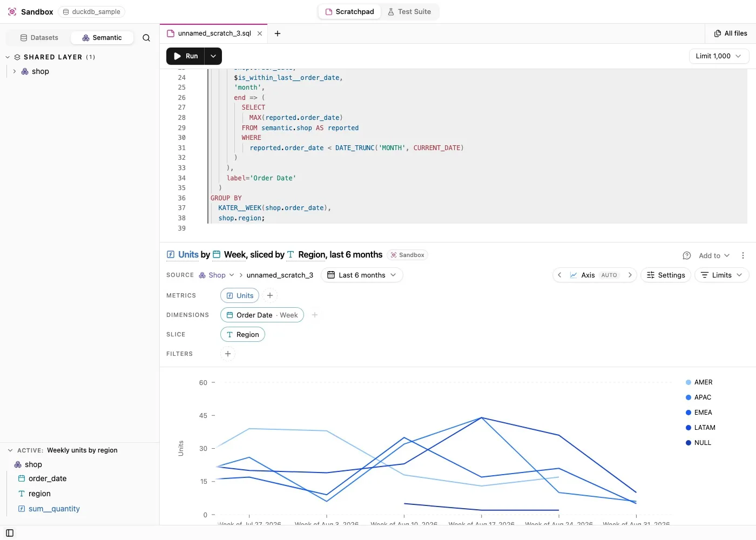Click the Sandbox logo icon

[x=12, y=11]
